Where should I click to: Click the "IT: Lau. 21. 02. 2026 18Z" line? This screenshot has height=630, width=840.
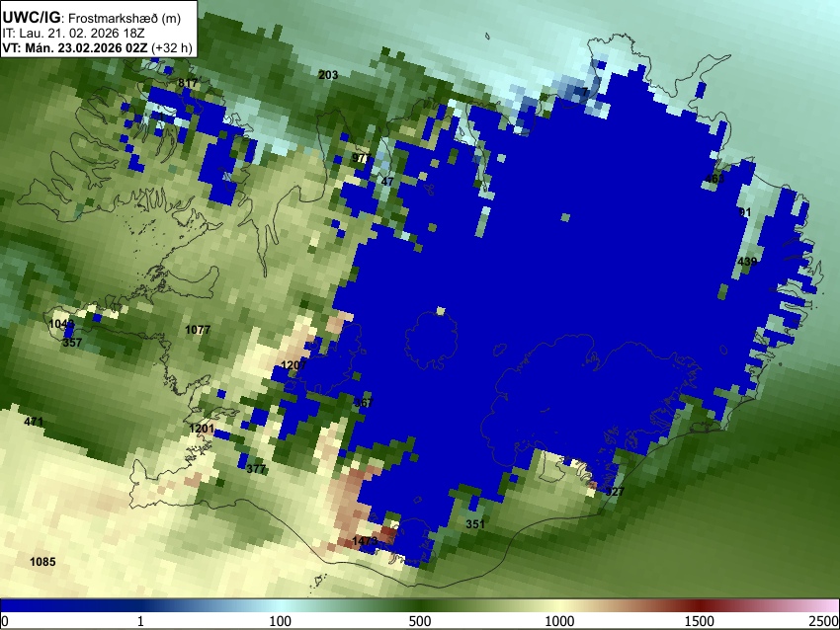click(x=73, y=34)
